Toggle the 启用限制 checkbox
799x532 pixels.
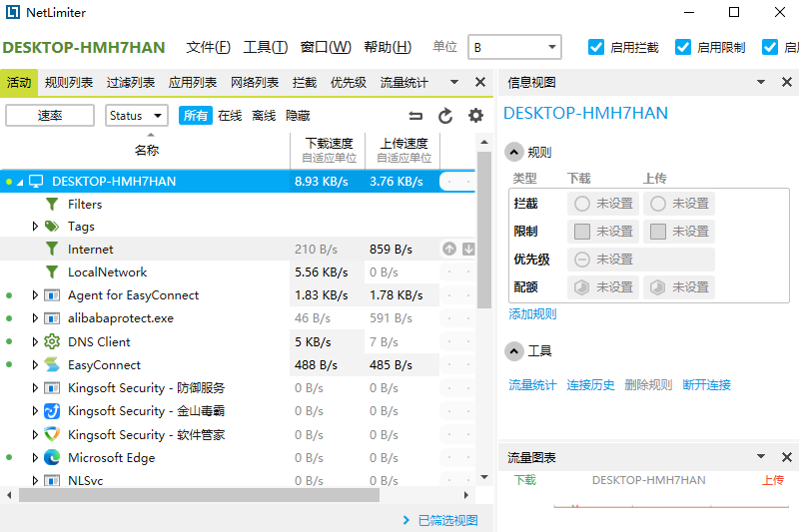pyautogui.click(x=683, y=47)
